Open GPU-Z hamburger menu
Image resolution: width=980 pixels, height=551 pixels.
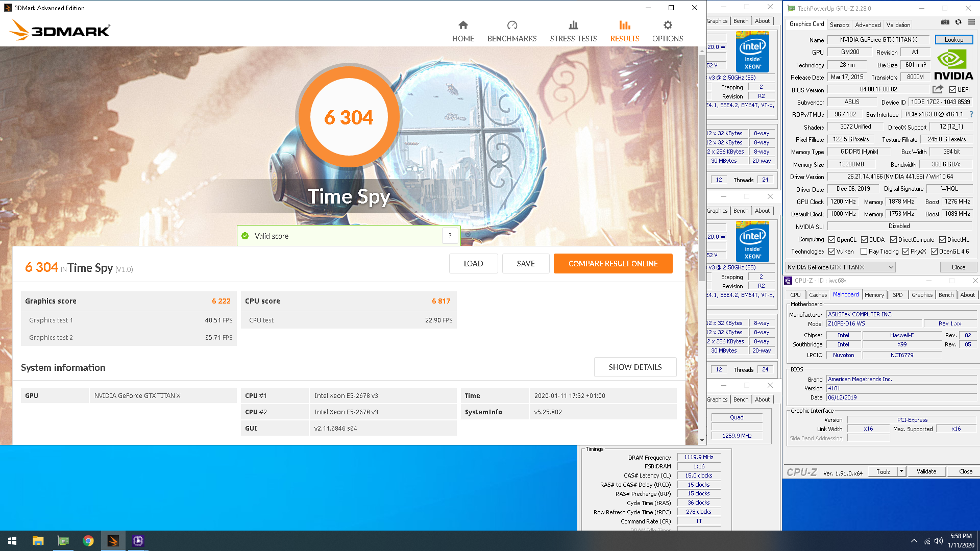coord(971,22)
